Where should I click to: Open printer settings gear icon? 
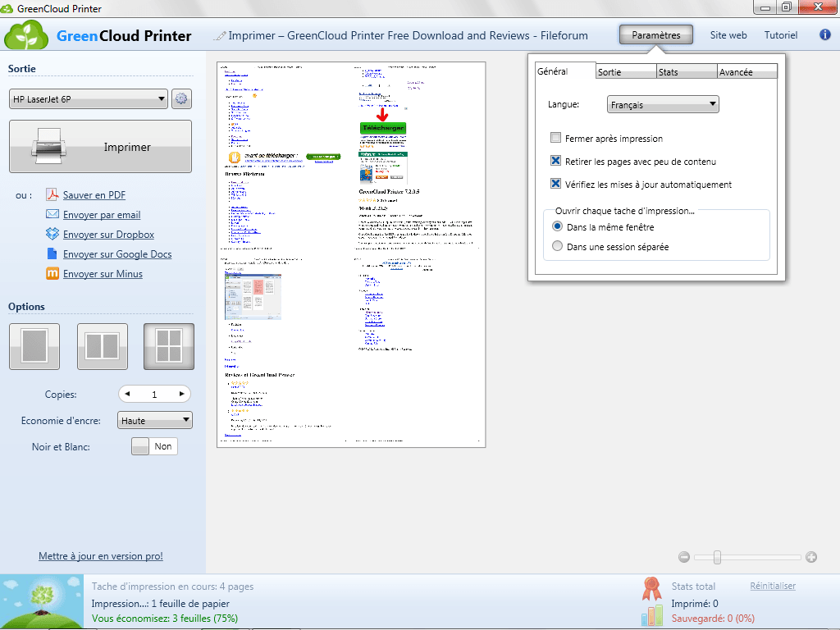click(x=181, y=99)
